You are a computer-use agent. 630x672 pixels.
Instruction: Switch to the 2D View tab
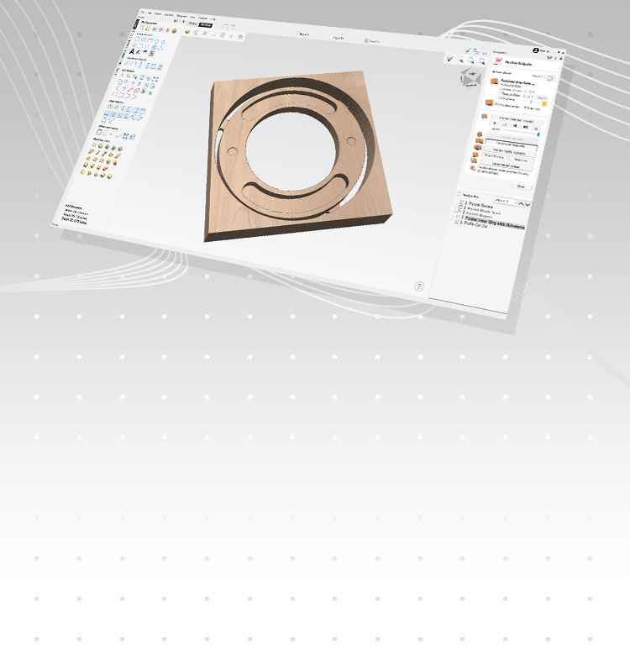(192, 24)
